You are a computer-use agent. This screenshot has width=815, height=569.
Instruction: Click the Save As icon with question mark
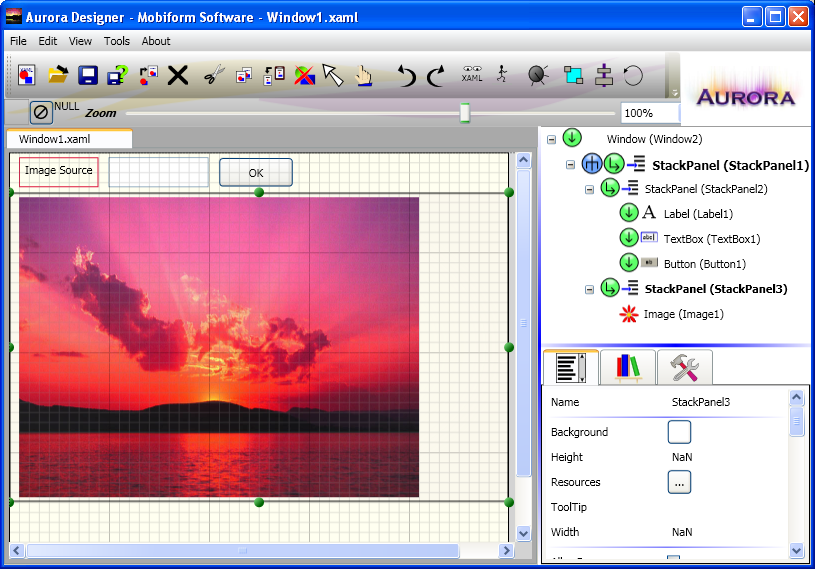[117, 75]
